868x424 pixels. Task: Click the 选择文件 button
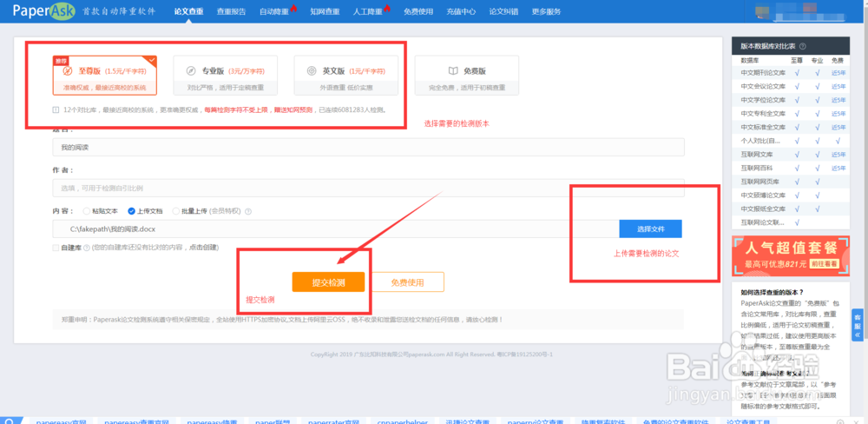pyautogui.click(x=650, y=229)
